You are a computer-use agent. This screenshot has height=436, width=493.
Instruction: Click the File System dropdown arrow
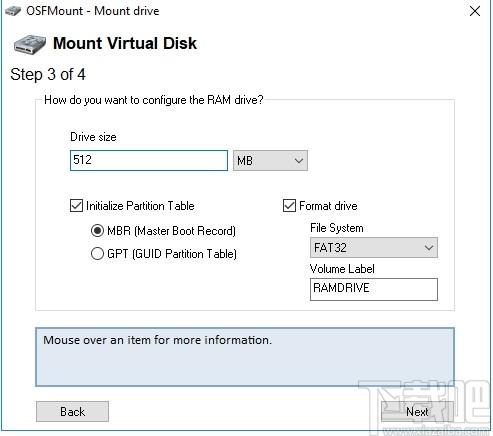click(429, 248)
